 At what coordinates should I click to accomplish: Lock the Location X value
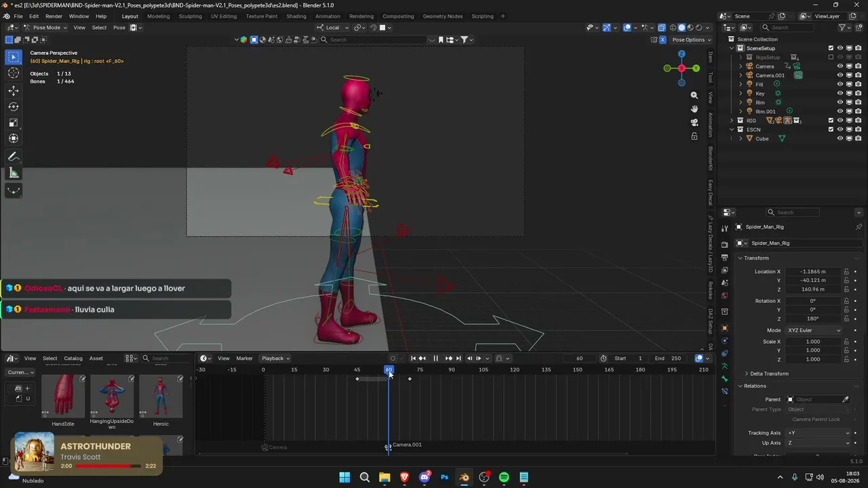pyautogui.click(x=846, y=272)
